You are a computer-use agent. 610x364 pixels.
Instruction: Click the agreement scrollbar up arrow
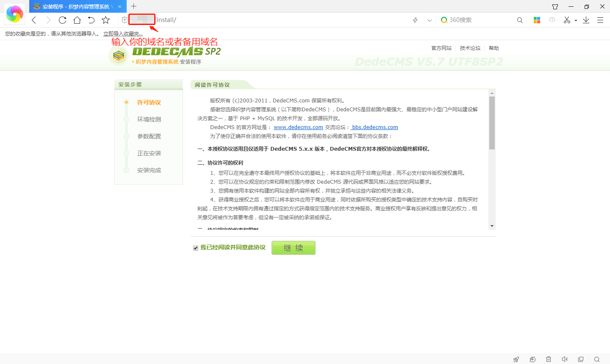click(492, 93)
